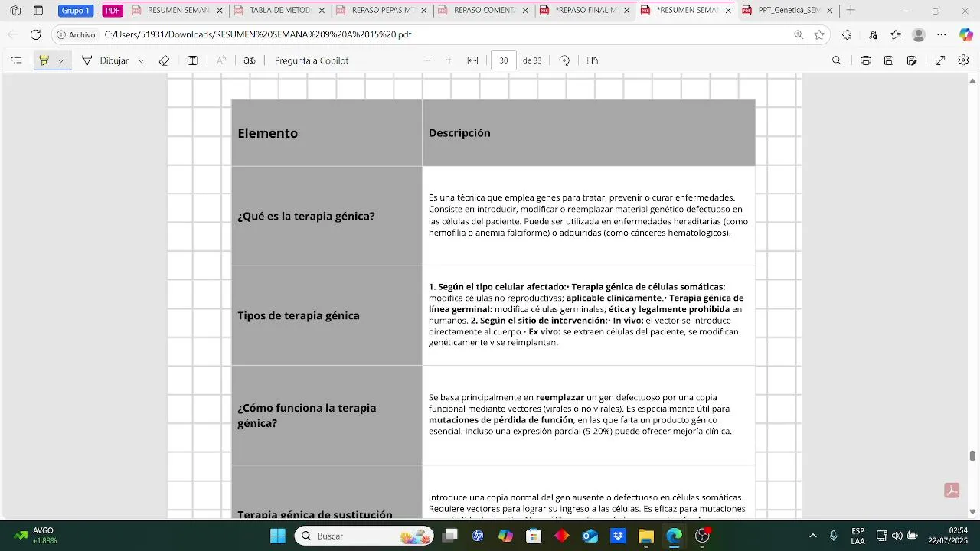Viewport: 980px width, 551px height.
Task: Click the AVGO stock widget
Action: pos(36,536)
